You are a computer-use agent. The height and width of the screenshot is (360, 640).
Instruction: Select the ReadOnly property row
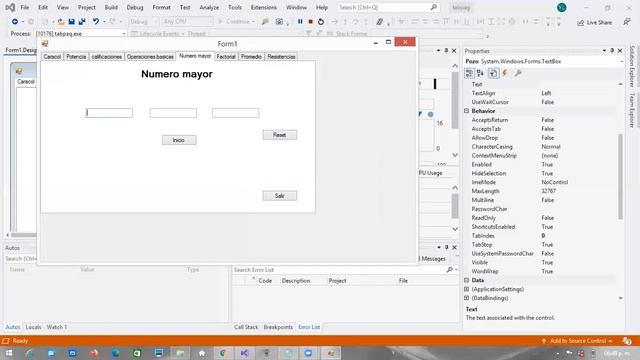click(x=540, y=218)
